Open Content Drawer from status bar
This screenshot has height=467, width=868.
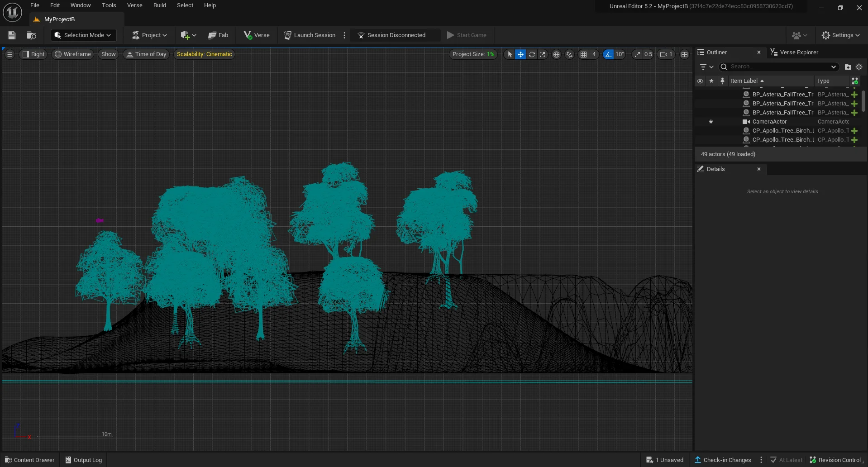point(30,460)
